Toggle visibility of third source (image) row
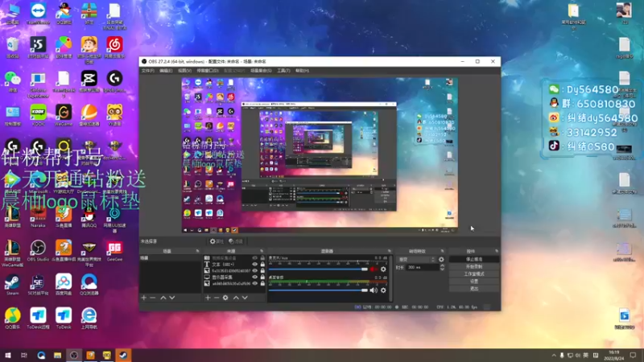Screen dimensions: 644x362 (x=255, y=271)
